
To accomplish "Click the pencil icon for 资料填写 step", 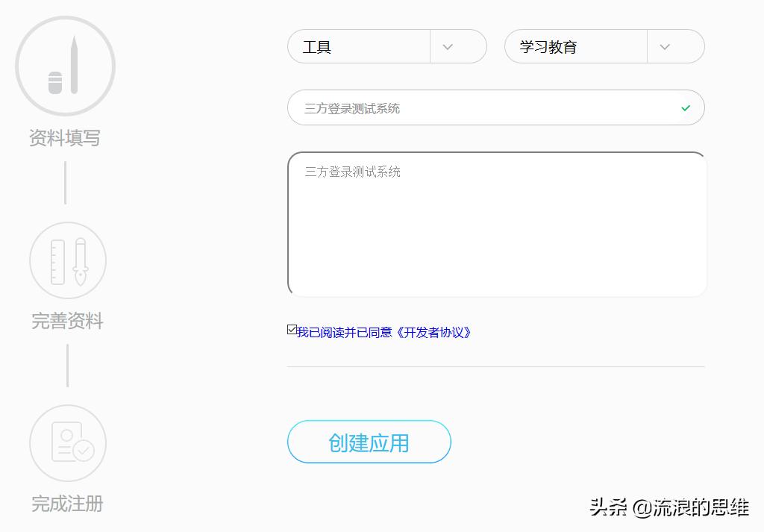I will tap(66, 66).
